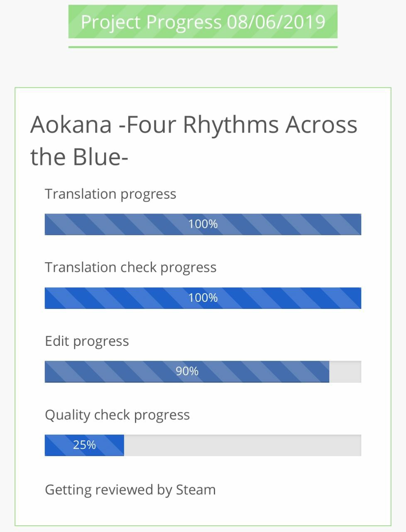Click the 25% text in the Quality check bar

pos(84,445)
